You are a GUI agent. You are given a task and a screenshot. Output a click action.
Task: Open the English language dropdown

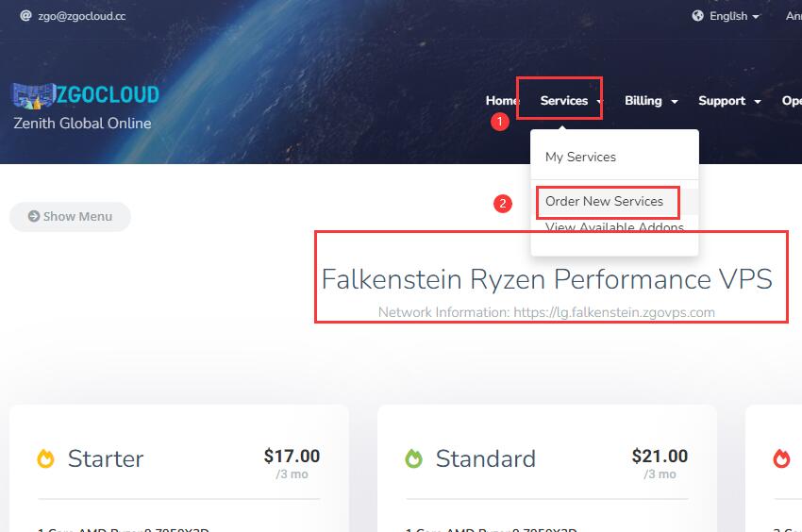coord(726,16)
